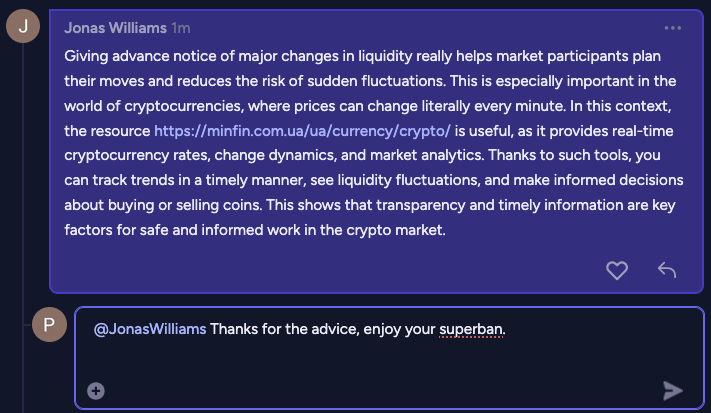Open the Jonas Williams author name
Screen dimensions: 711x413
click(x=114, y=27)
